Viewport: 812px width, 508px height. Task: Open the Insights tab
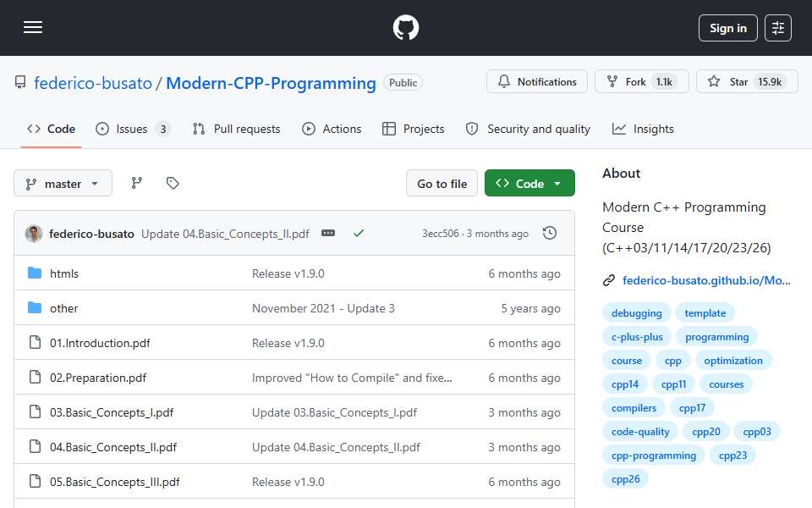(643, 129)
